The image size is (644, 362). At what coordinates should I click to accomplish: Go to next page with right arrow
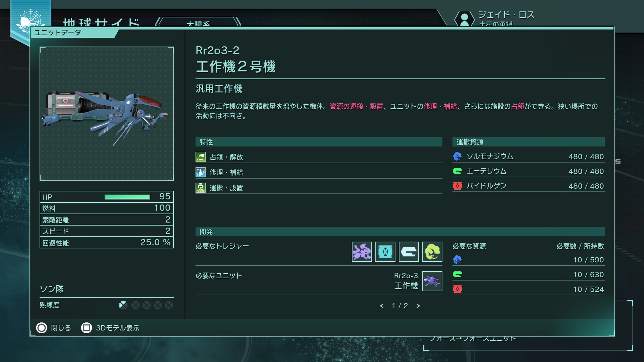tap(418, 306)
